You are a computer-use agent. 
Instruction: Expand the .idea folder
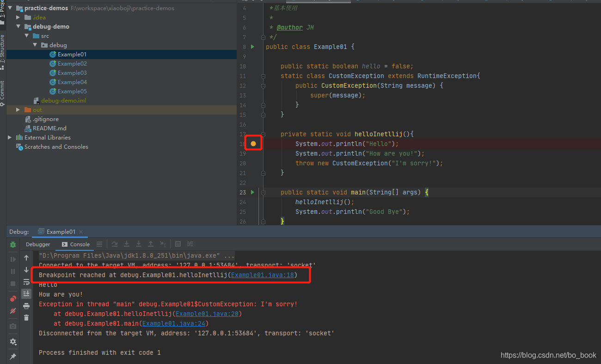pyautogui.click(x=18, y=18)
